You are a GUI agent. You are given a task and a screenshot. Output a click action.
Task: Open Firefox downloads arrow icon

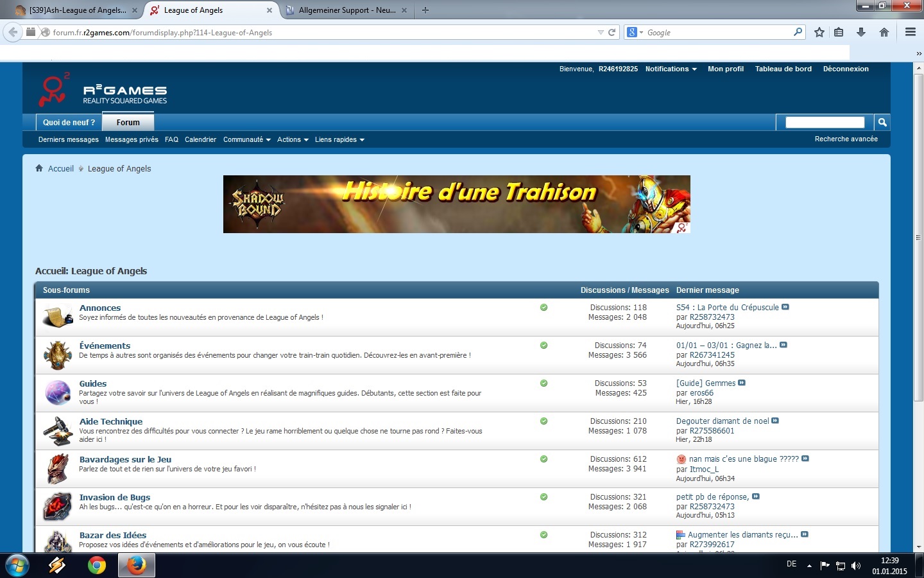861,32
